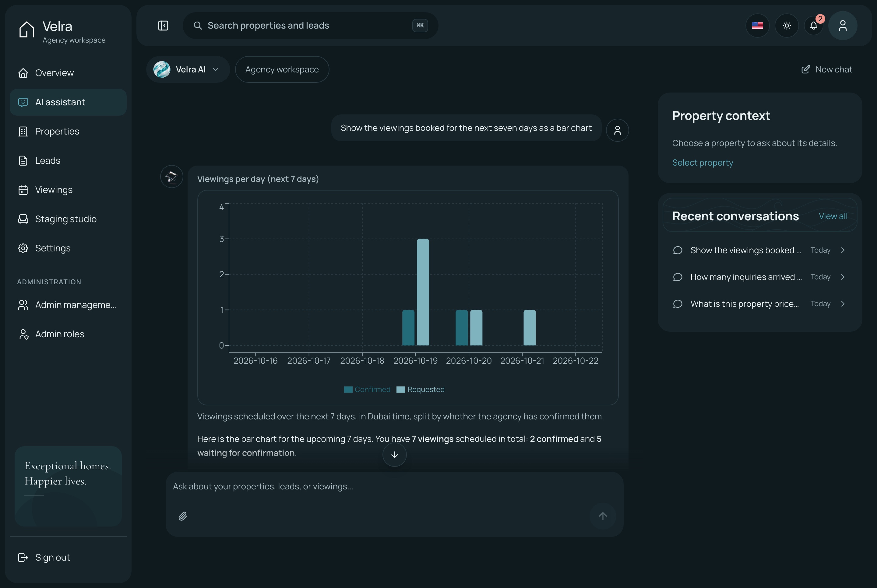Screen dimensions: 877x588
Task: Click the Requested bar for 2026-10-21
Action: 529,328
